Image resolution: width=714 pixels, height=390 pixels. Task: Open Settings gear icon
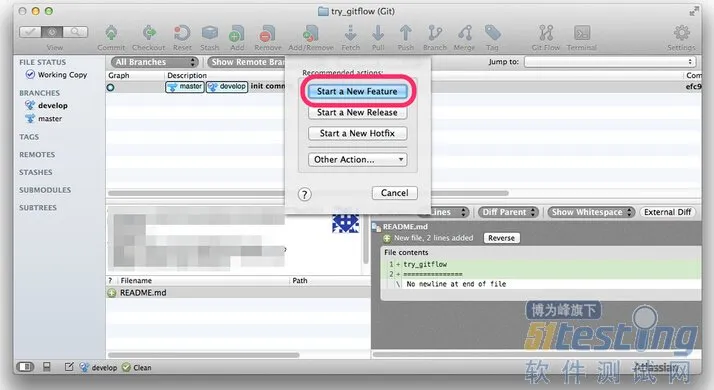click(x=681, y=33)
